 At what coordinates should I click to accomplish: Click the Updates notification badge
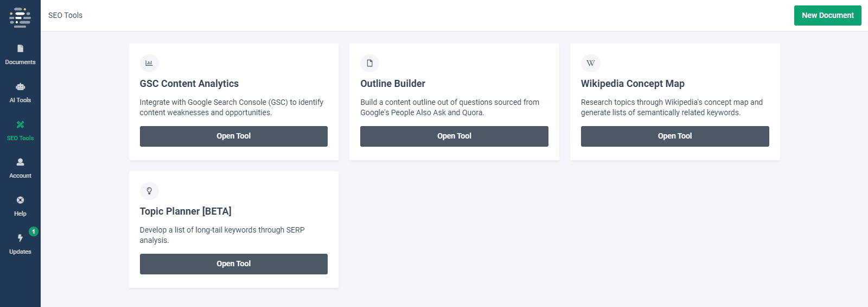tap(34, 231)
